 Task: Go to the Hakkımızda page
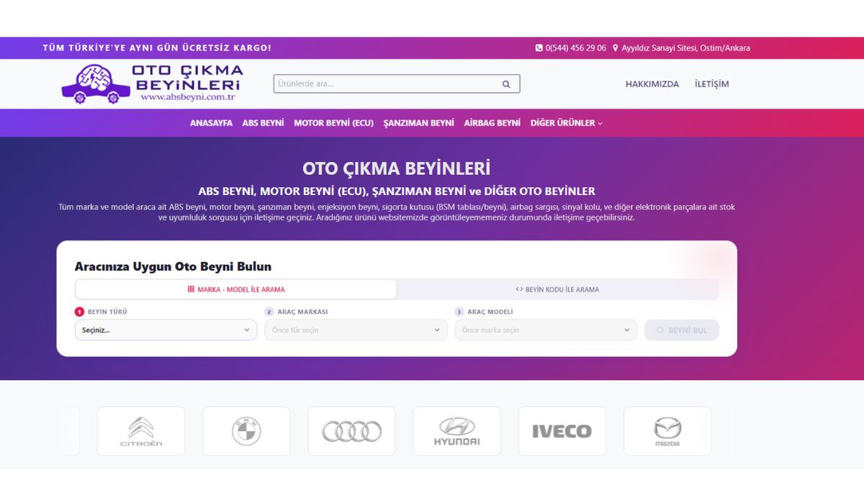652,84
